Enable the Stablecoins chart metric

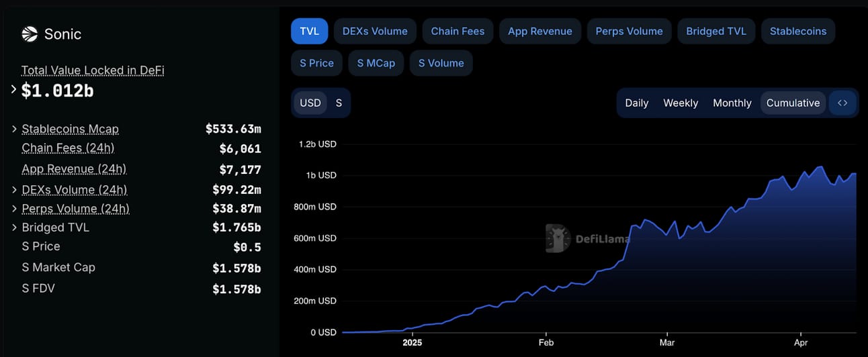[x=798, y=31]
